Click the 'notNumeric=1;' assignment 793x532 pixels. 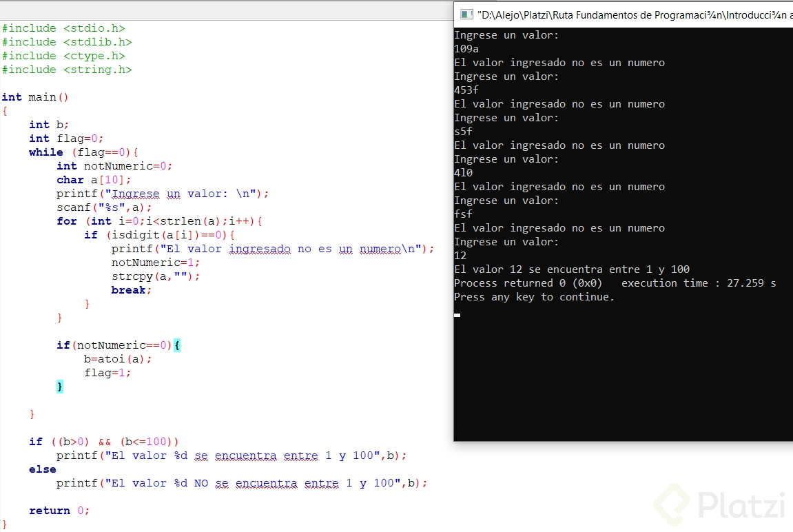click(155, 263)
